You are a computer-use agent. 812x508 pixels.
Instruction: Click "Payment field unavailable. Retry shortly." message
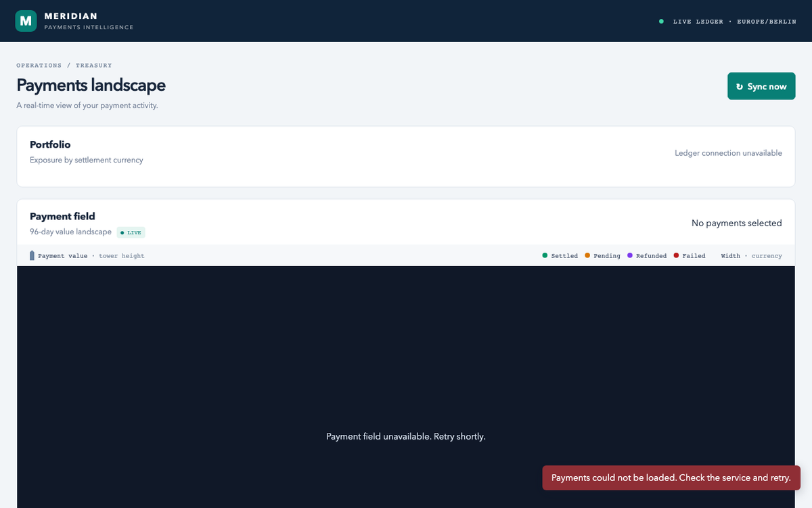click(x=406, y=436)
